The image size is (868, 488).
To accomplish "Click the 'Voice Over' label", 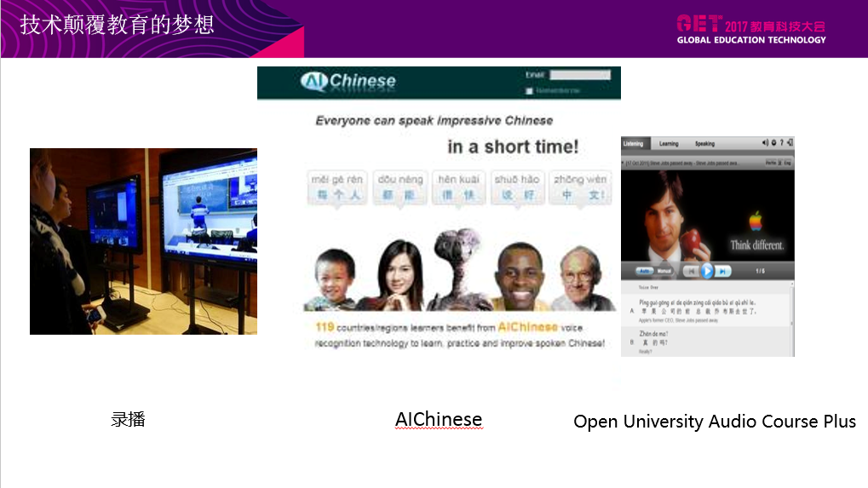I will (648, 288).
